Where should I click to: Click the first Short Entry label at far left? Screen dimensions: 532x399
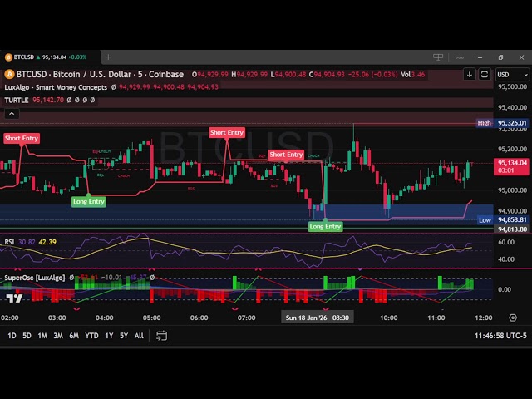(x=22, y=139)
